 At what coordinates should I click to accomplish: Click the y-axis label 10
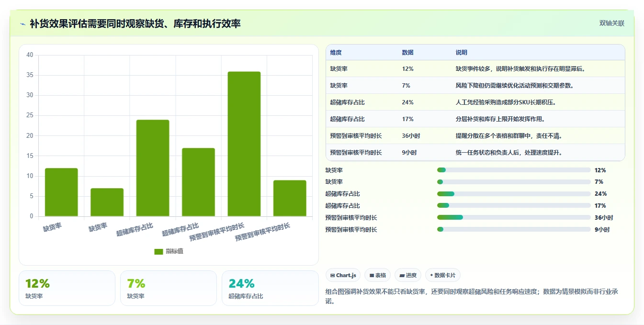point(30,176)
